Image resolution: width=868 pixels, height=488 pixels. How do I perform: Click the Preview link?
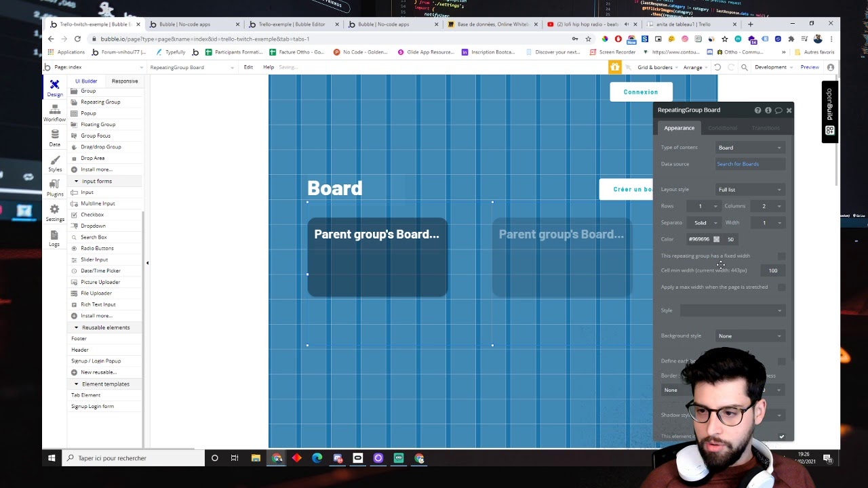click(810, 67)
